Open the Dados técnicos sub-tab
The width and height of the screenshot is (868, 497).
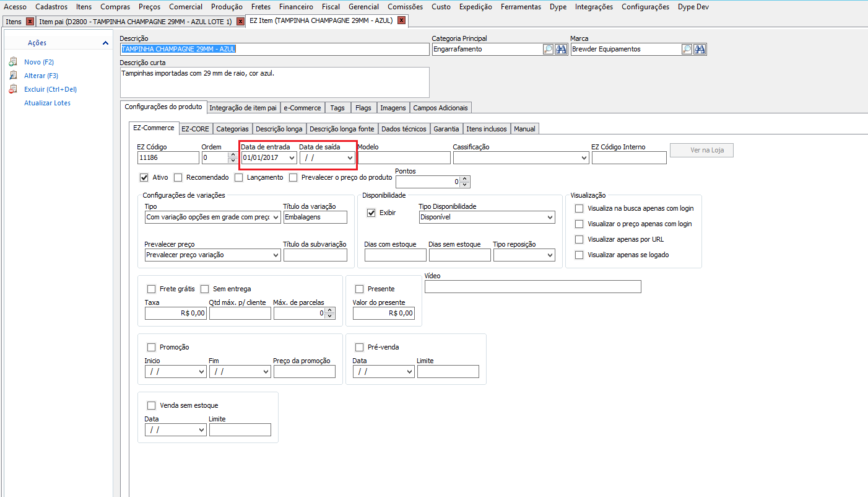coord(404,129)
